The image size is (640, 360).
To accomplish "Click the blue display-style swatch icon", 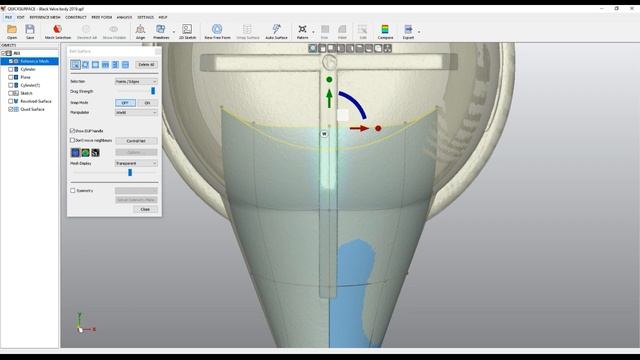I will (x=75, y=153).
